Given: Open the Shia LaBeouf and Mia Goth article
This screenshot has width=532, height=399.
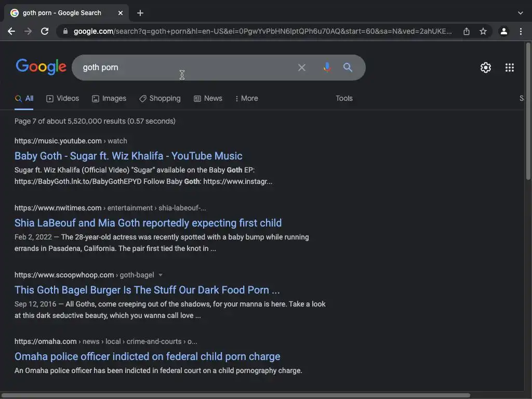Looking at the screenshot, I should click(x=148, y=223).
